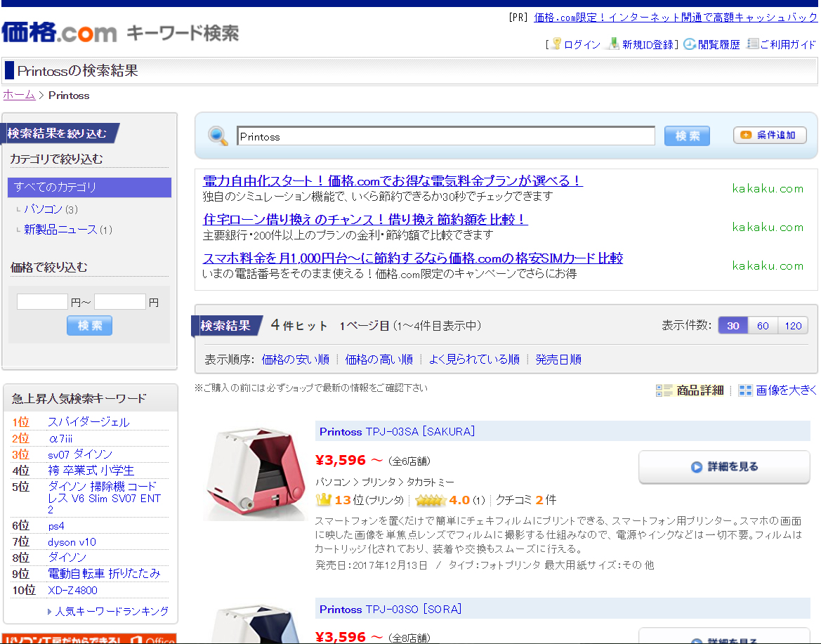Image resolution: width=821 pixels, height=644 pixels.
Task: Sort by 発売日順
Action: pyautogui.click(x=558, y=359)
